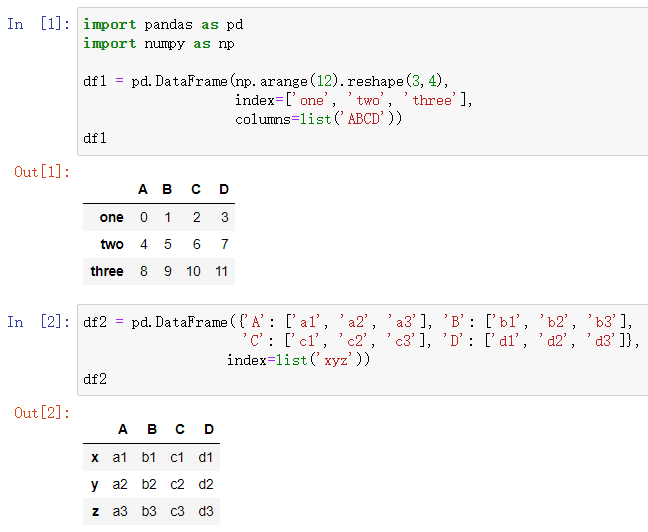Click column header A in first output table
Viewport: 648px width, 532px height.
point(143,189)
